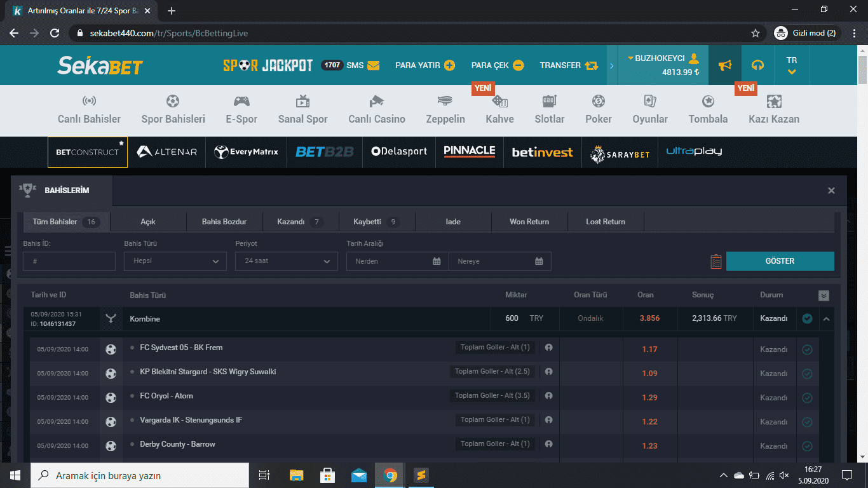The width and height of the screenshot is (868, 488).
Task: Click the clipboard icon beside GÖSTER
Action: (x=716, y=261)
